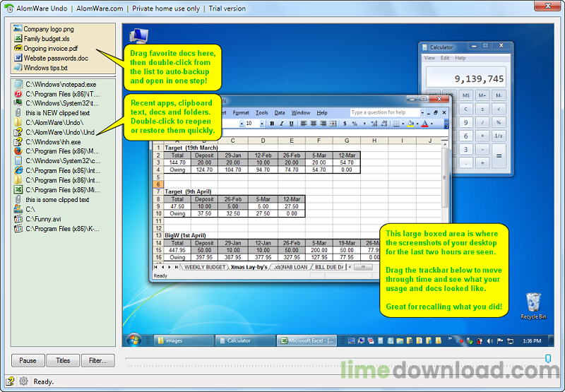
Task: Select the C:\Funny.avi recent entry
Action: point(37,219)
